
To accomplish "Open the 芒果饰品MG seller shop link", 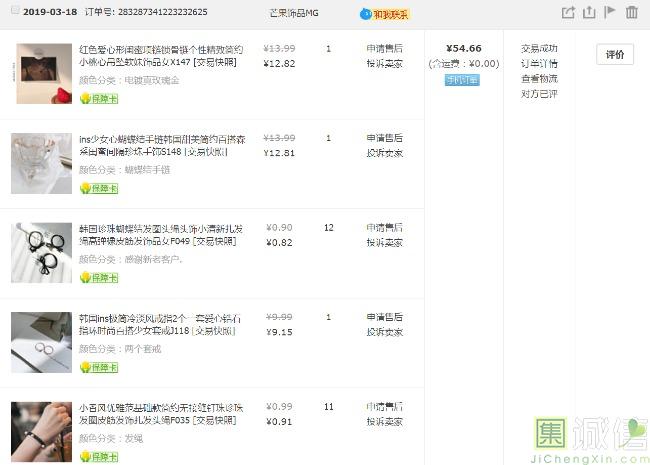I will [x=294, y=13].
